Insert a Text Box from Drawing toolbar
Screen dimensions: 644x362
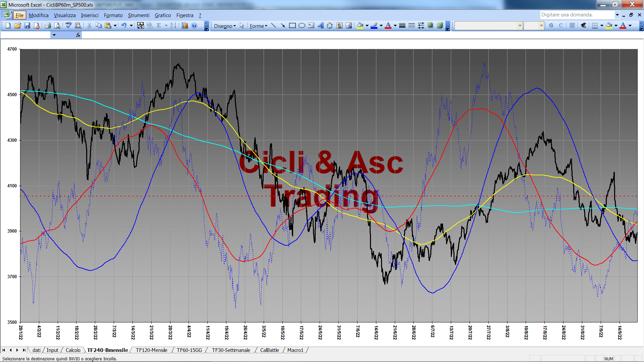tap(311, 25)
